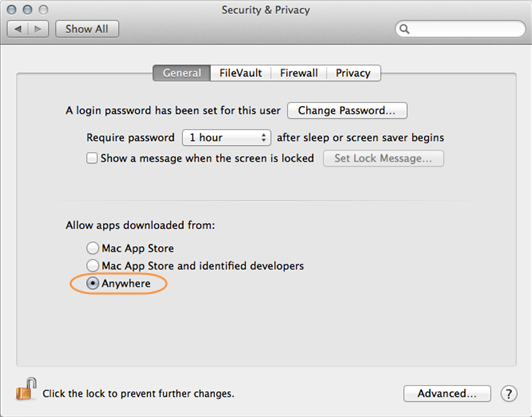This screenshot has width=532, height=417.
Task: Select the General tab
Action: (x=182, y=73)
